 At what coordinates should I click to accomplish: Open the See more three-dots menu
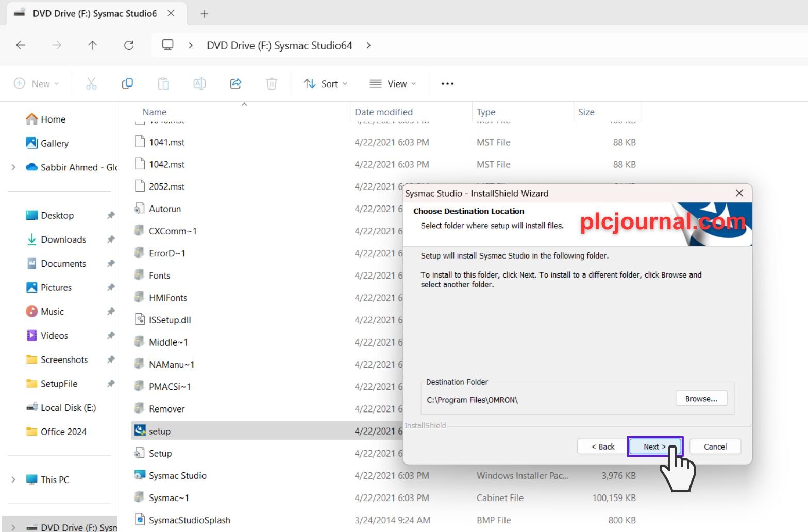tap(447, 83)
